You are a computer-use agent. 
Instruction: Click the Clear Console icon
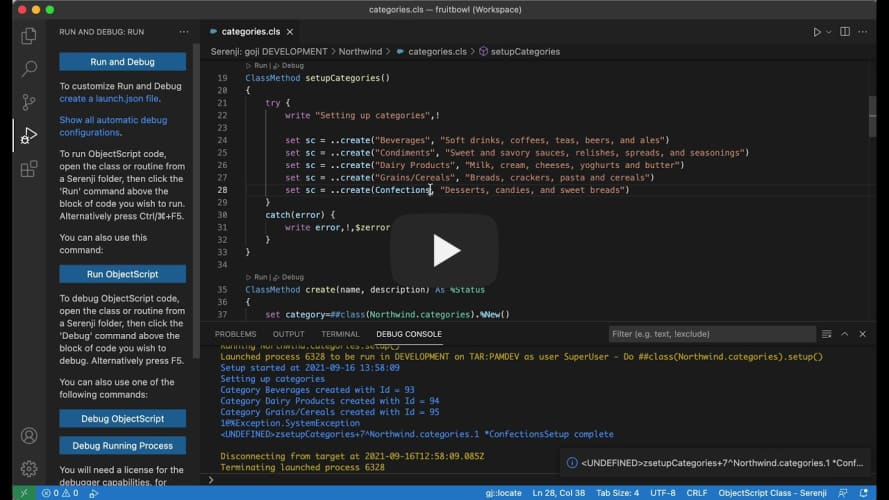click(x=827, y=334)
